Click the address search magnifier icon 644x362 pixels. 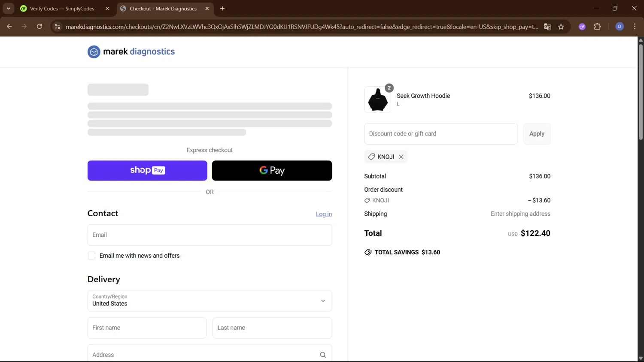(x=323, y=355)
